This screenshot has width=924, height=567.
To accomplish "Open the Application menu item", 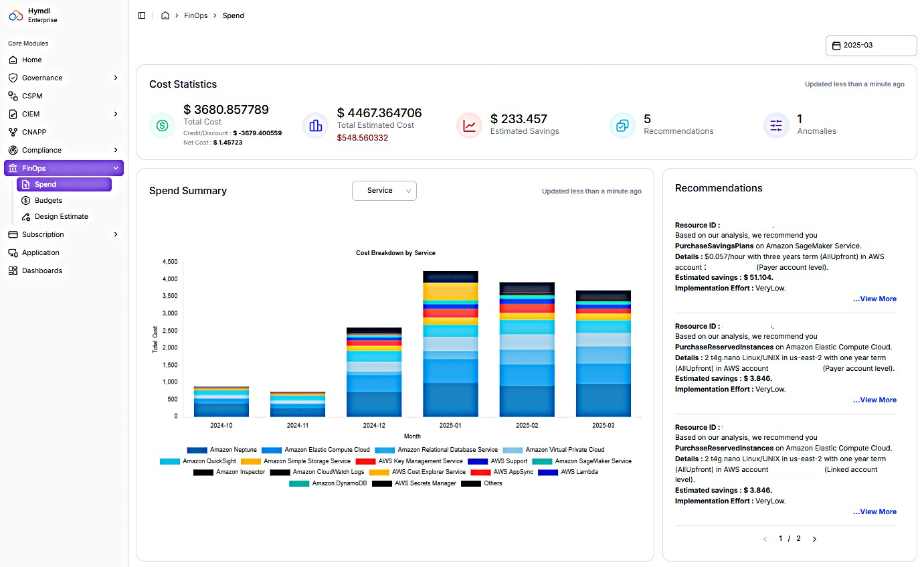I will (64, 252).
